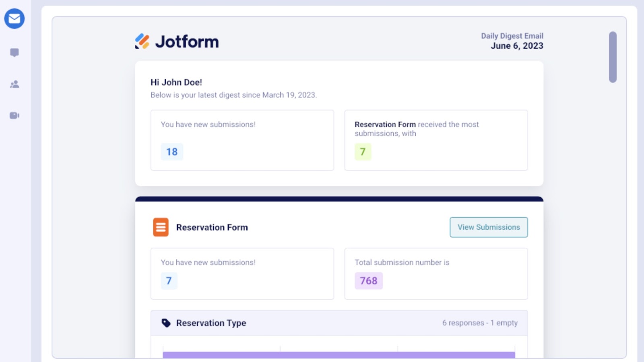The width and height of the screenshot is (644, 362).
Task: Click the June 6, 2023 date
Action: [x=517, y=46]
